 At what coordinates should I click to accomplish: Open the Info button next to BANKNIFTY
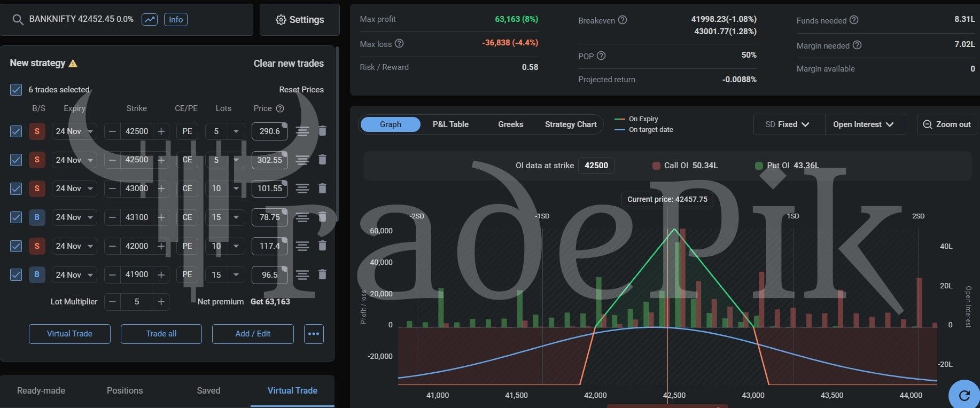(x=176, y=20)
